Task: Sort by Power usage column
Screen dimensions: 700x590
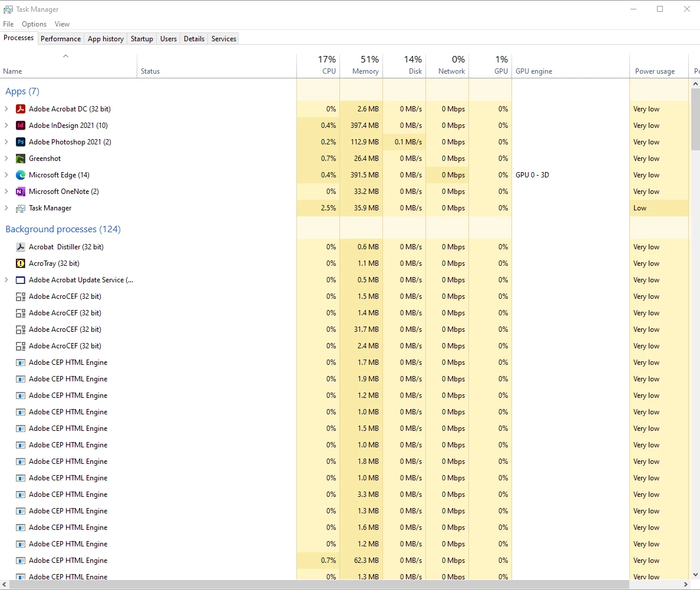Action: click(659, 66)
